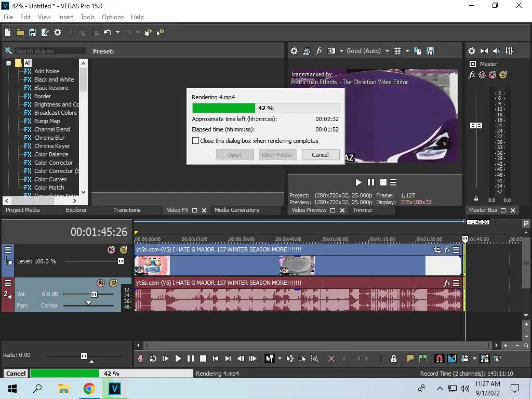
Task: Play in the Video Preview window
Action: point(358,182)
